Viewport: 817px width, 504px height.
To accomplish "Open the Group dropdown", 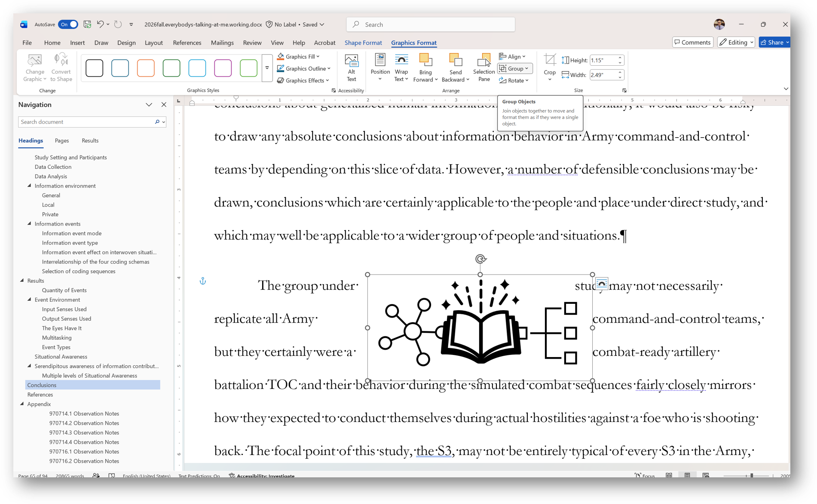I will pos(515,68).
